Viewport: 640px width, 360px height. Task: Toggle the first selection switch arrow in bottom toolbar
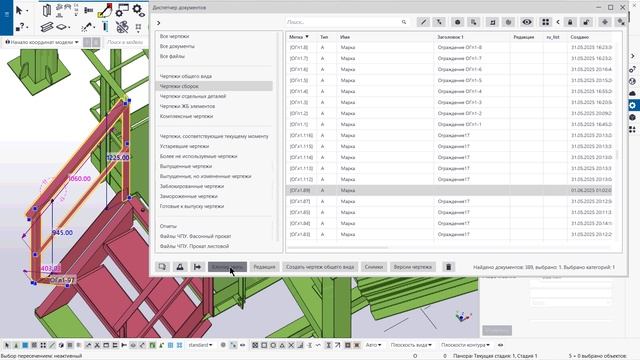[x=7, y=345]
